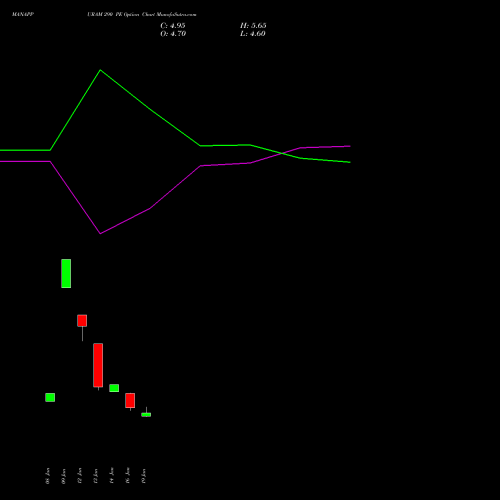Click the thin green candle above 19 Jan
This screenshot has height=500, width=500.
[146, 415]
